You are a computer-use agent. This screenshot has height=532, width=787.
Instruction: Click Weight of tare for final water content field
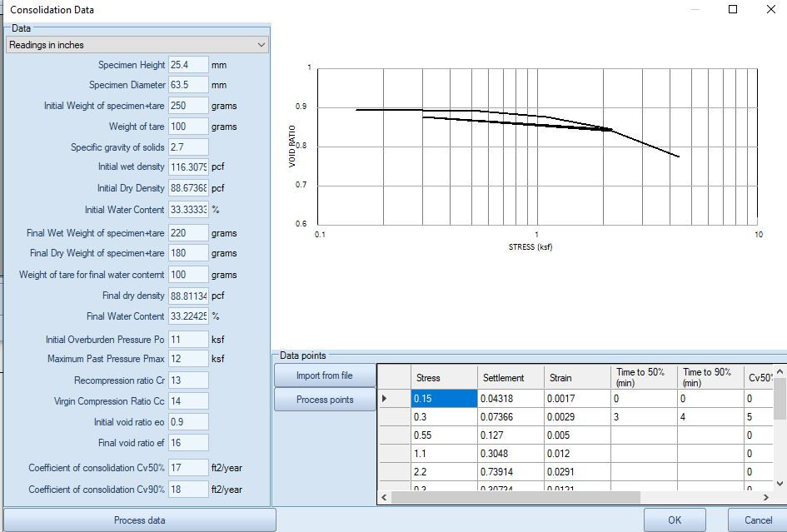pos(188,275)
